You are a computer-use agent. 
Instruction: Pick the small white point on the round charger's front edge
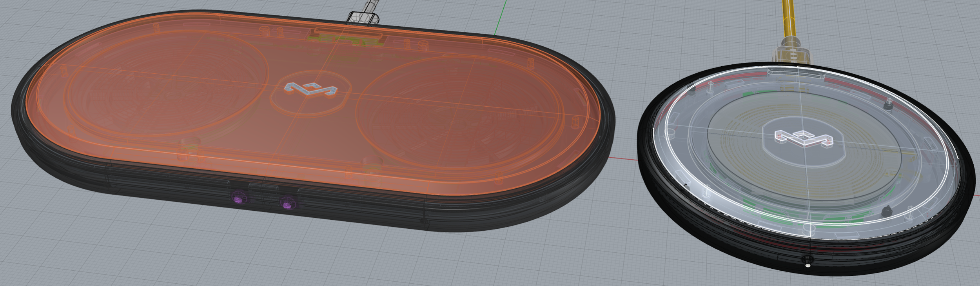[x=808, y=266]
